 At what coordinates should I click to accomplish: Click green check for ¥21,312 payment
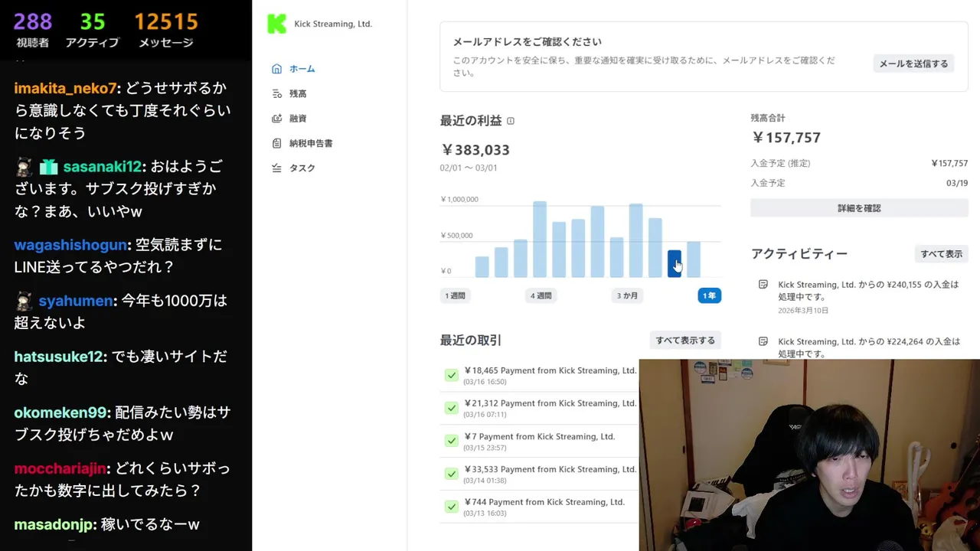coord(451,408)
